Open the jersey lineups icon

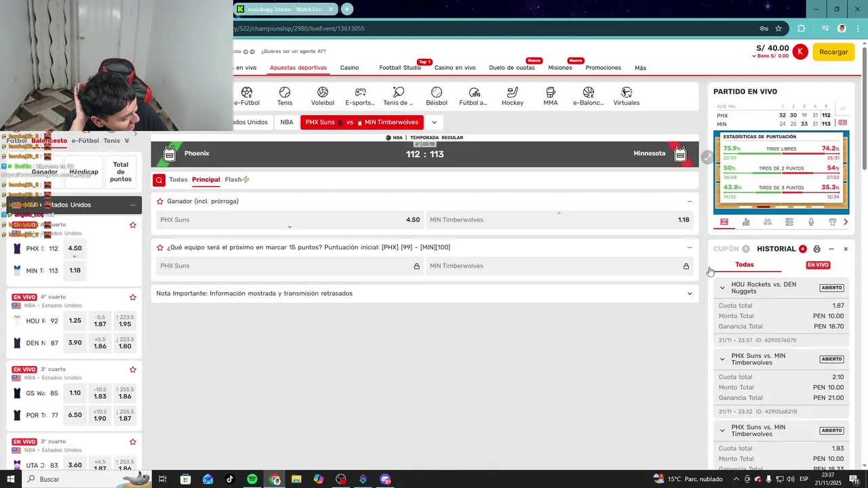tap(833, 222)
